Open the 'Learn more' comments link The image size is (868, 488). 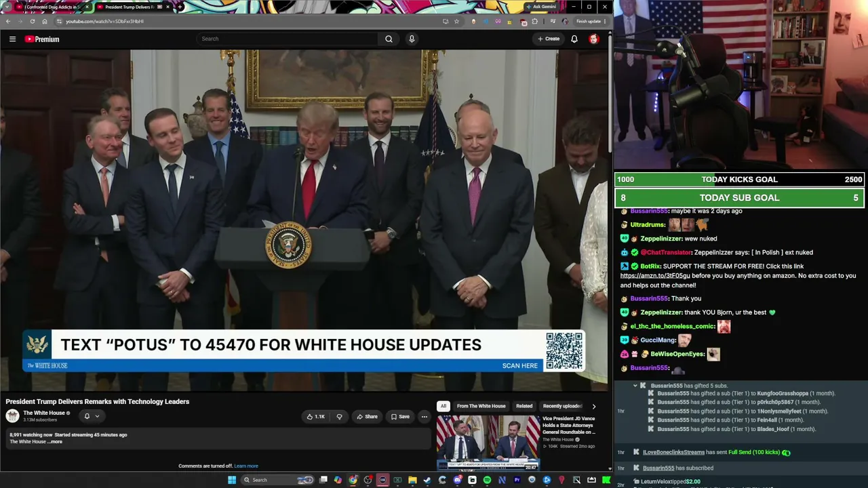pos(246,466)
